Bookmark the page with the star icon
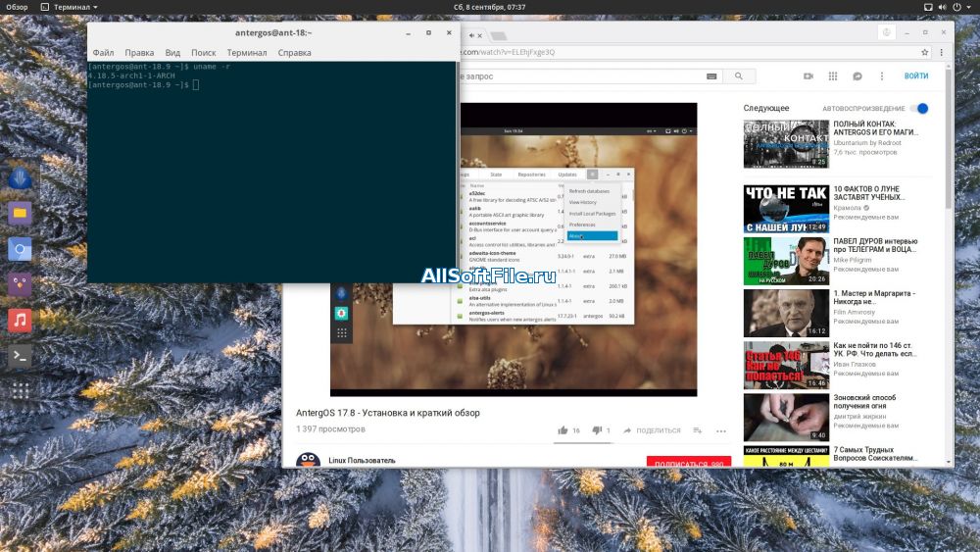Screen dimensions: 980x552 [x=925, y=53]
